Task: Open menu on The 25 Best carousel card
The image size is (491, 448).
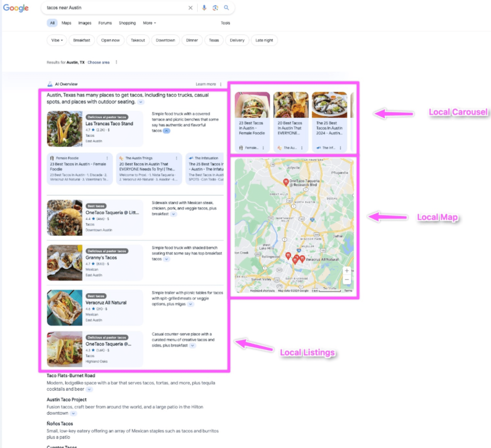Action: pyautogui.click(x=341, y=148)
